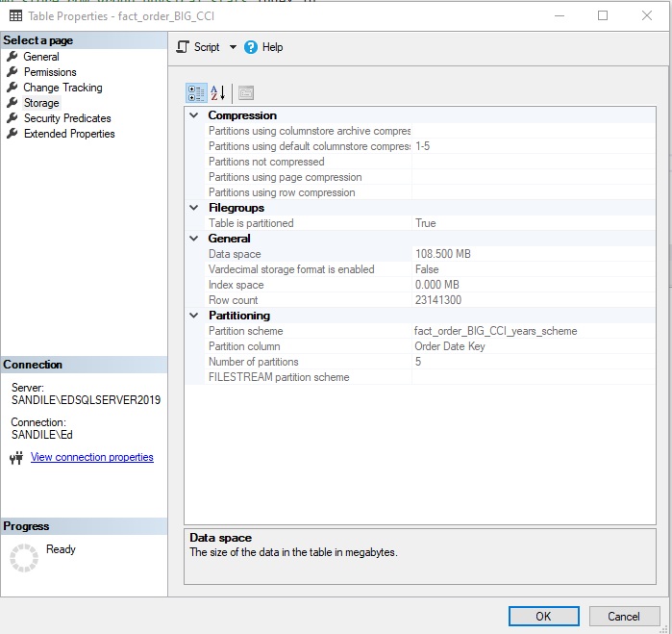Open the Script dropdown arrow

pos(233,47)
